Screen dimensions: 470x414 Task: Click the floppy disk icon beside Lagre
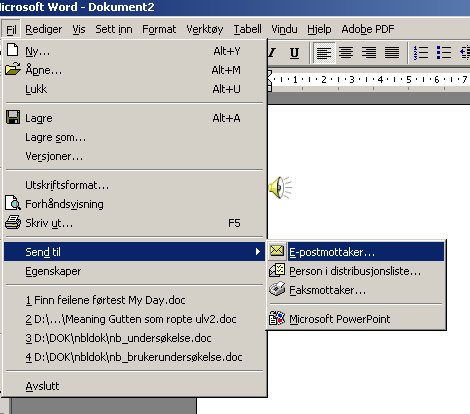point(13,118)
